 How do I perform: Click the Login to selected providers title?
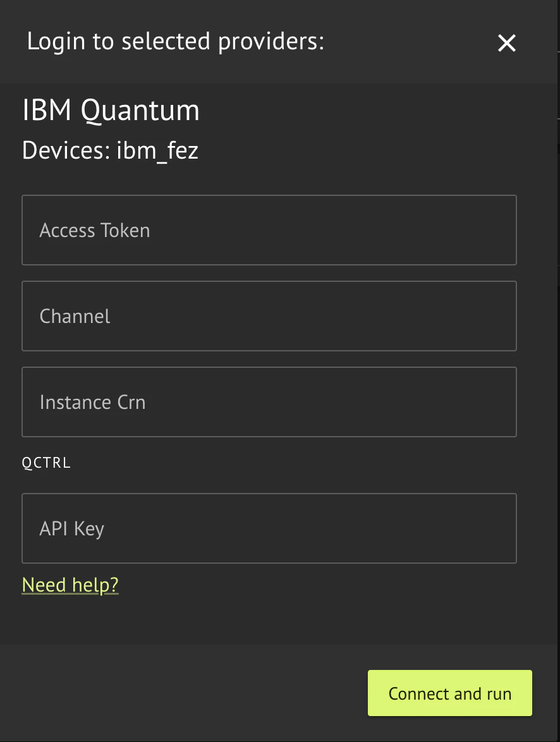click(x=175, y=40)
